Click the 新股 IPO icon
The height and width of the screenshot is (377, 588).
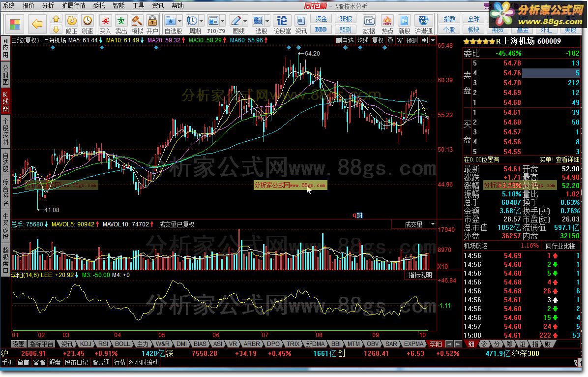[404, 21]
